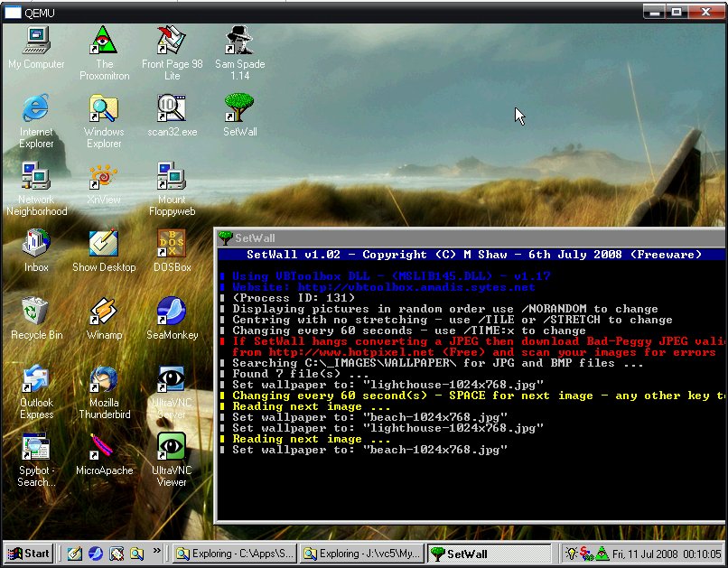Select the SetWall desktop shortcut

tap(239, 115)
